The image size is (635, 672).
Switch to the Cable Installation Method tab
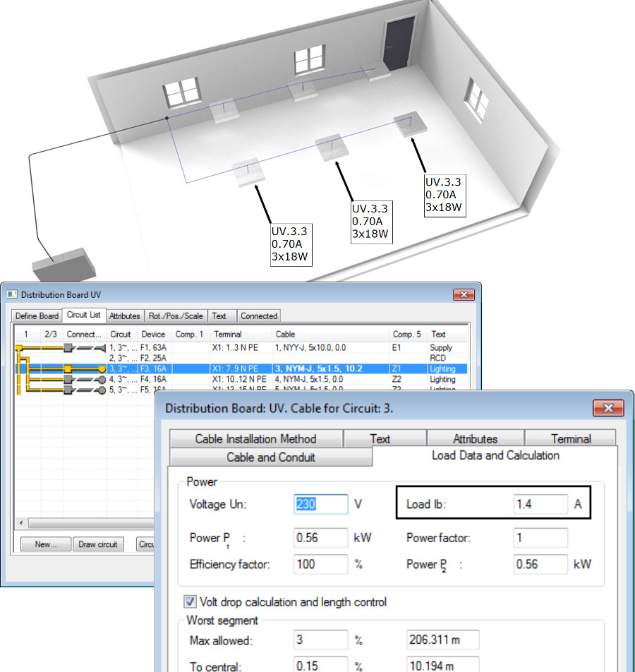[x=255, y=439]
